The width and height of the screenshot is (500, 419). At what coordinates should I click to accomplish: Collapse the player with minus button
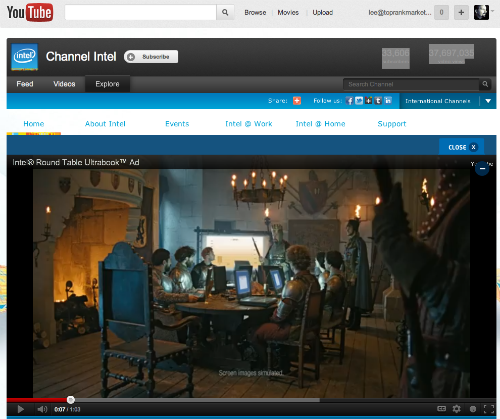point(482,169)
